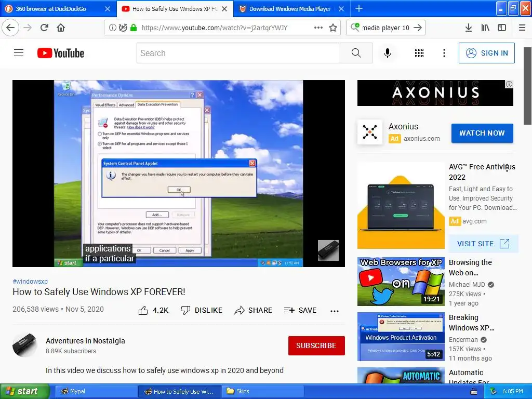Bookmark this page with the star icon
532x399 pixels.
pos(333,28)
